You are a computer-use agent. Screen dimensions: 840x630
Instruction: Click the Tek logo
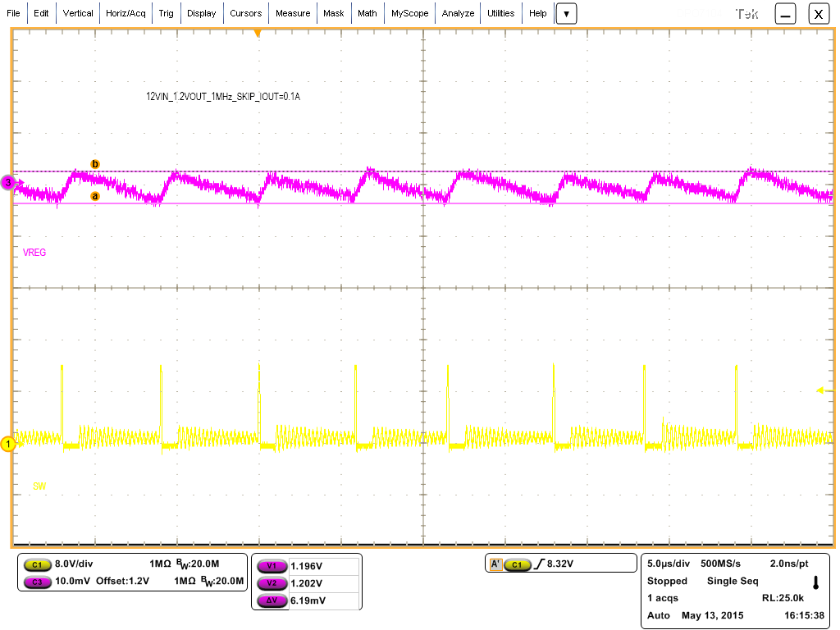point(749,13)
